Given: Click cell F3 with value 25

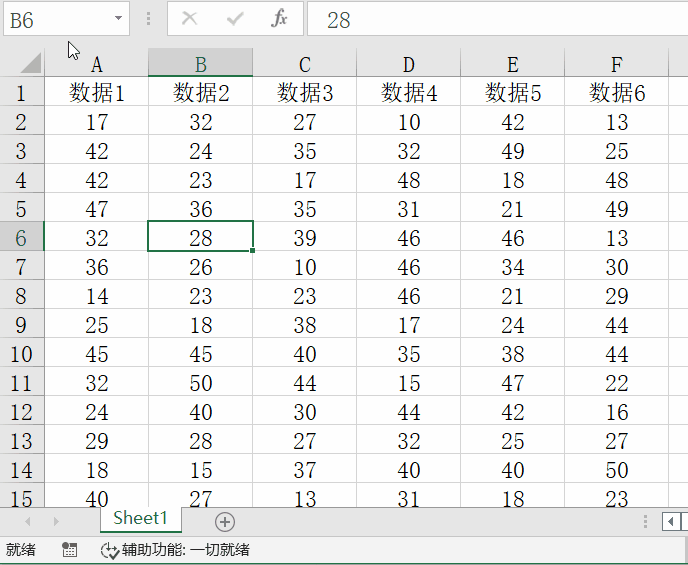Looking at the screenshot, I should (x=616, y=150).
